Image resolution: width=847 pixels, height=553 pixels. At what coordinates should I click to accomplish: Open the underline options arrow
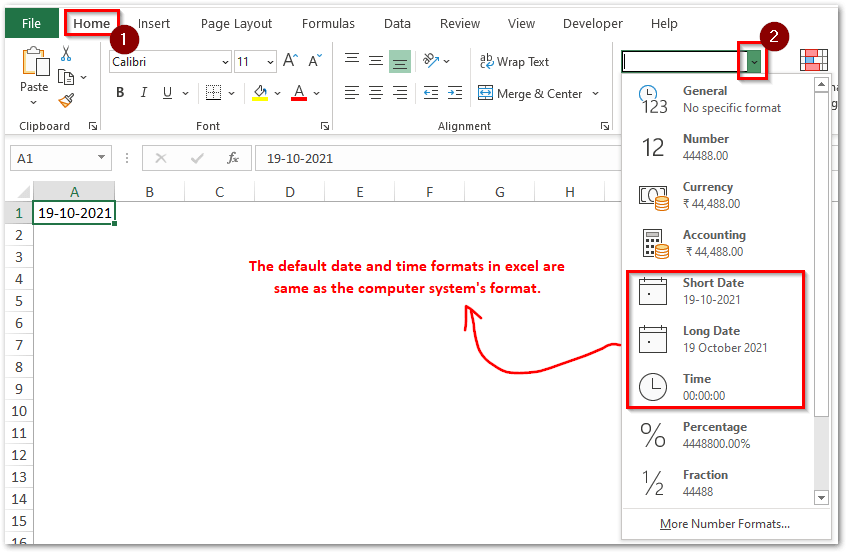[185, 93]
